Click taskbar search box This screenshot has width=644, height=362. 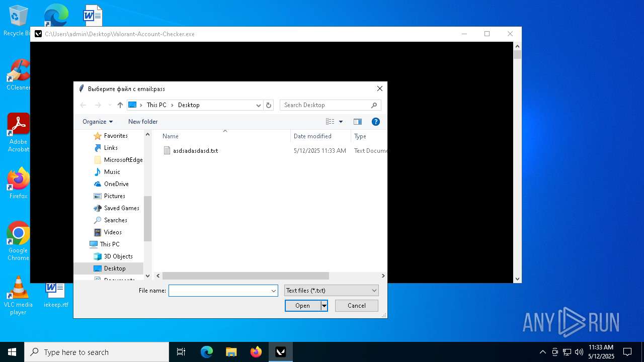97,352
